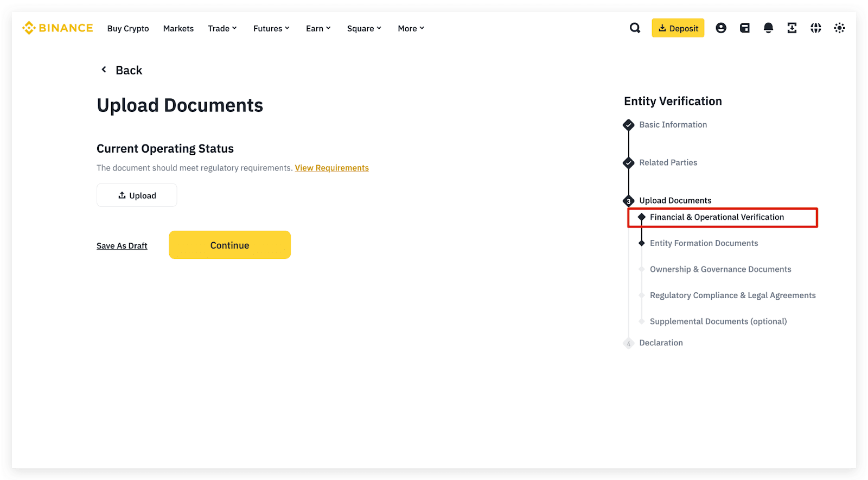Viewport: 868px width, 480px height.
Task: Click Save As Draft
Action: (122, 246)
